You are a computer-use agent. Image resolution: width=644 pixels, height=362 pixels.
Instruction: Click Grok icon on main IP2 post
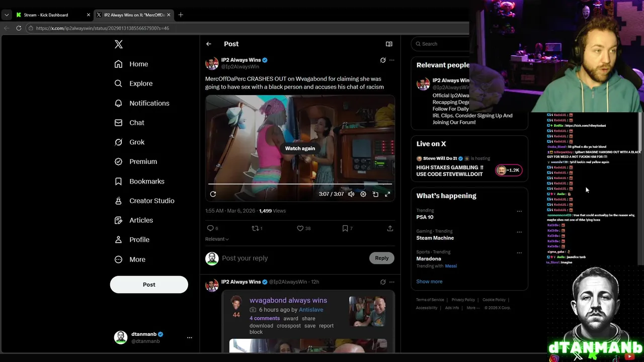click(383, 60)
